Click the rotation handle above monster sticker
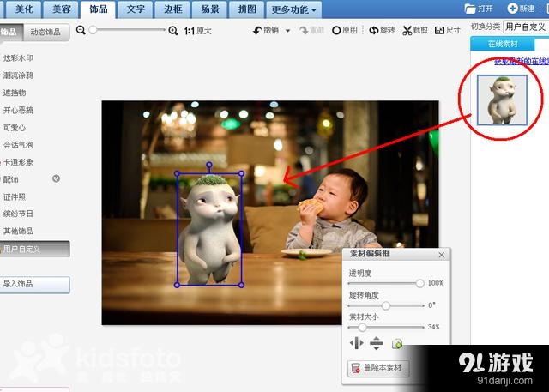Viewport: 549px width, 392px height. click(209, 165)
